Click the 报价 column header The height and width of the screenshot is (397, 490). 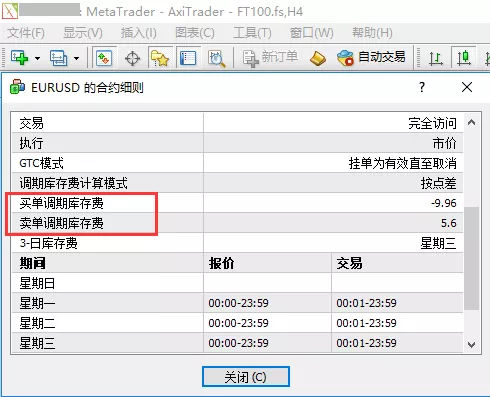221,263
